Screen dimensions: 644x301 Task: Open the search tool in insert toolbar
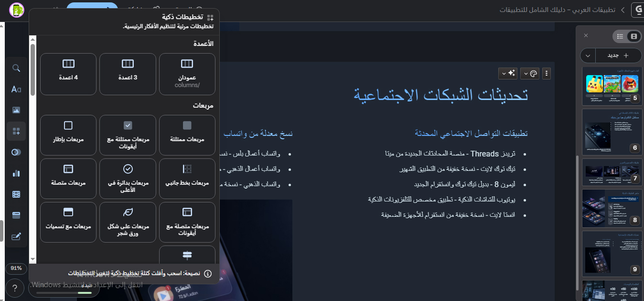coord(16,68)
